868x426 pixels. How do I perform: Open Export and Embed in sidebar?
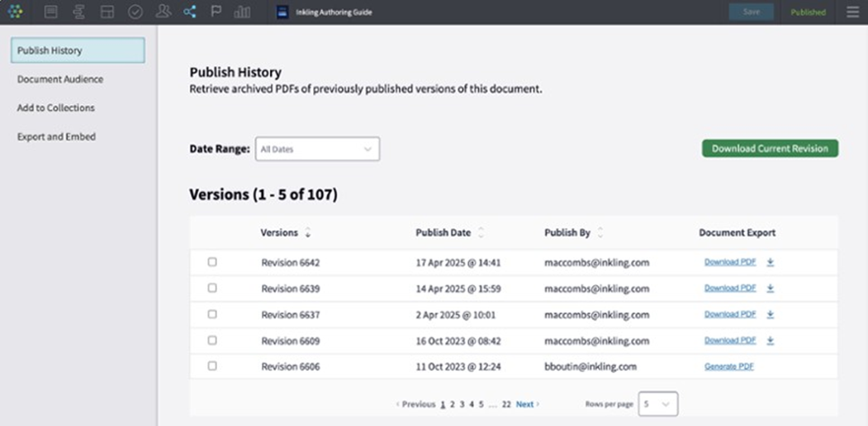coord(56,136)
